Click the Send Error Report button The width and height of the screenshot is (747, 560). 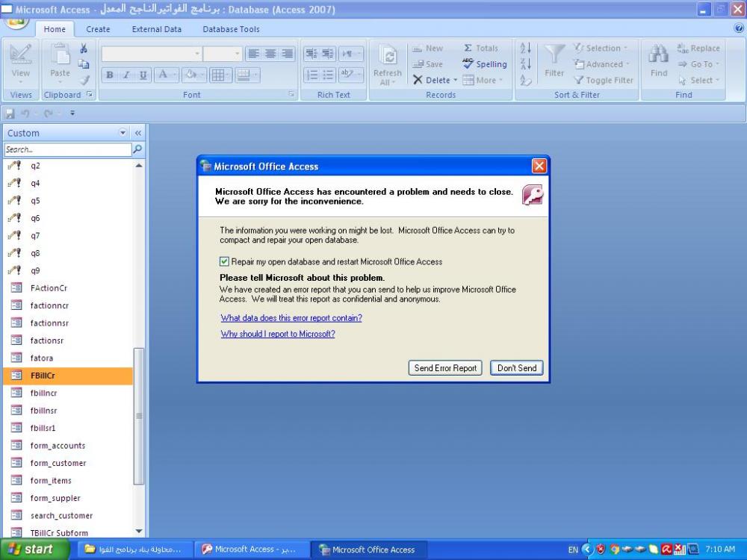(x=445, y=367)
